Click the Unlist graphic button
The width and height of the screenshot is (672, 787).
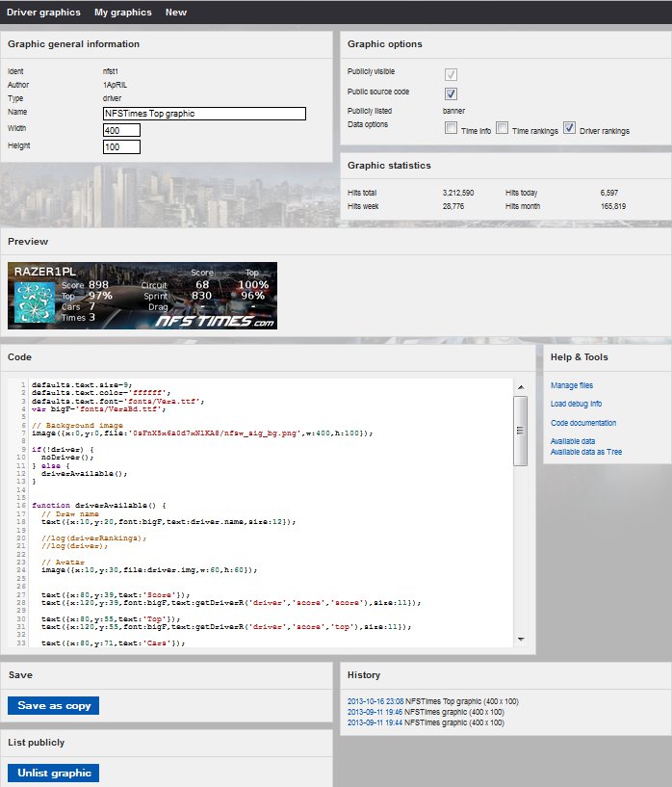click(x=53, y=773)
